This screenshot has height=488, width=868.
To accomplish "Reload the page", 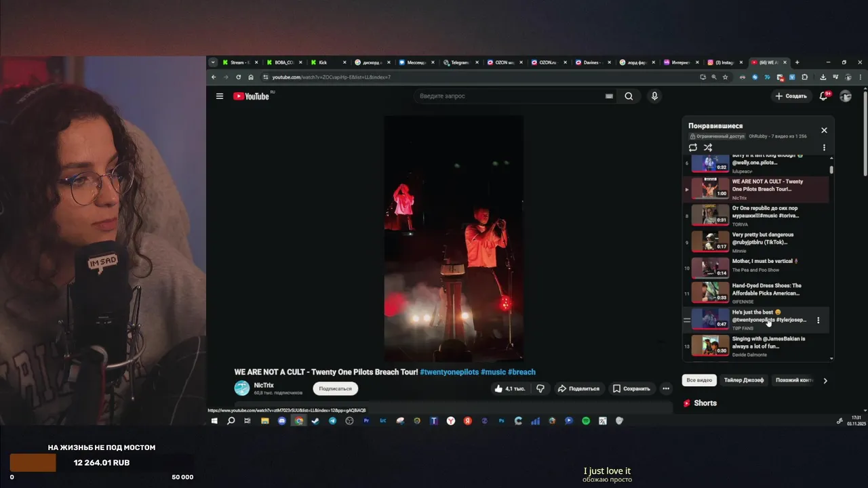I will click(x=238, y=77).
